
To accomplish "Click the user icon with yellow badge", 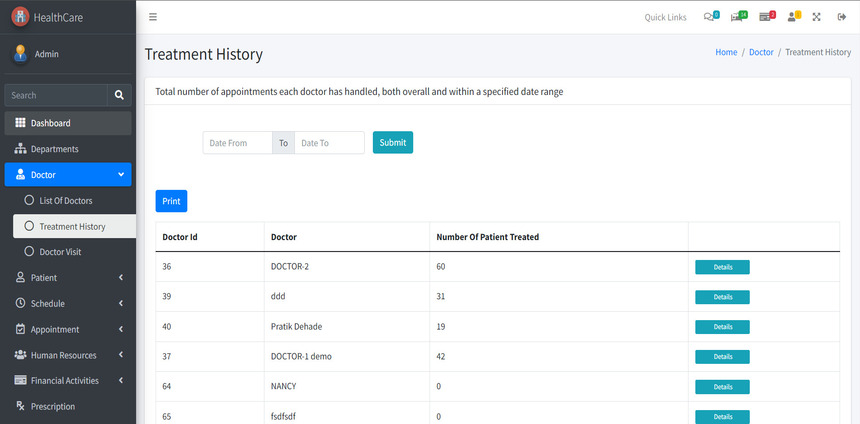I will [793, 17].
